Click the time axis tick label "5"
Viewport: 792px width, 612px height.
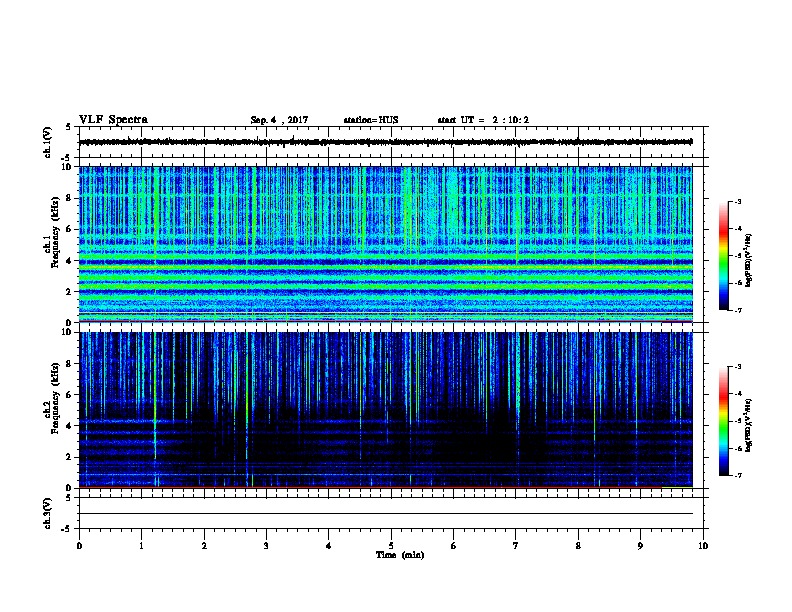click(391, 545)
